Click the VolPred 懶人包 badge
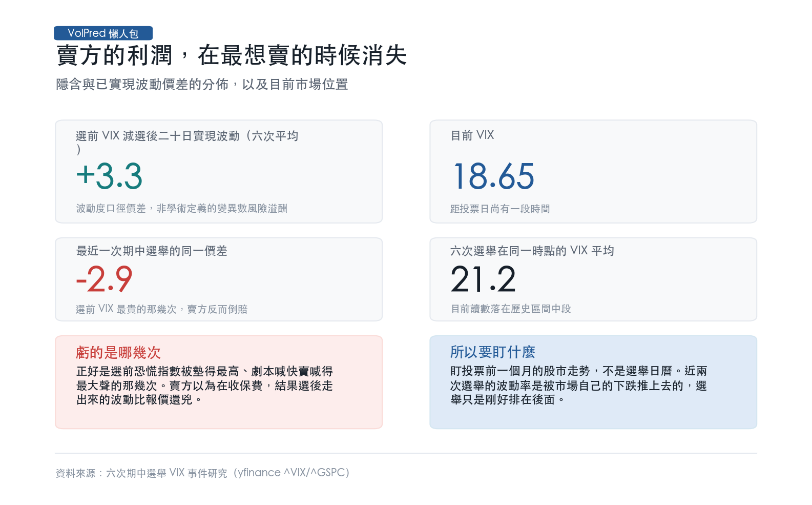The image size is (812, 505). (x=103, y=33)
